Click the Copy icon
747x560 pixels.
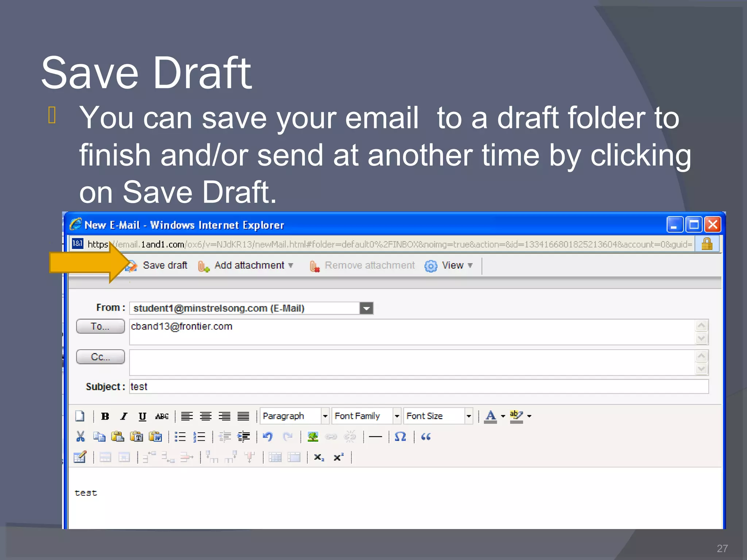click(99, 436)
